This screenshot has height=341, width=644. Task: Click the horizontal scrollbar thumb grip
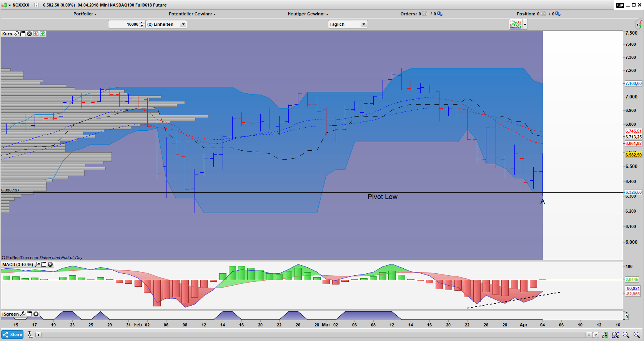tap(589, 335)
